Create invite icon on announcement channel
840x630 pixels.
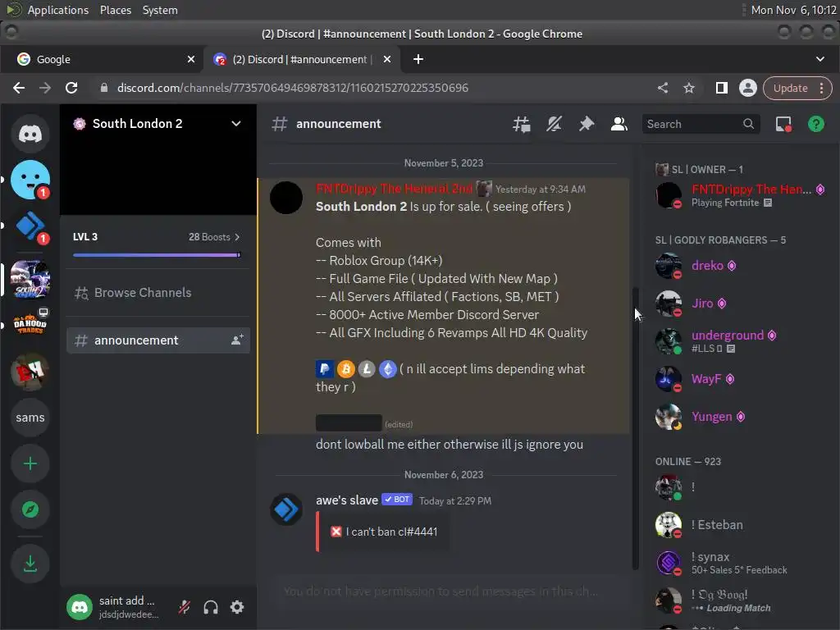click(x=237, y=340)
